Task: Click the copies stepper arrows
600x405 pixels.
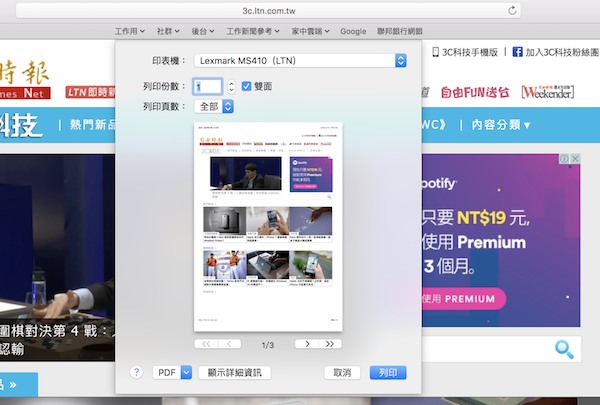Action: point(232,87)
